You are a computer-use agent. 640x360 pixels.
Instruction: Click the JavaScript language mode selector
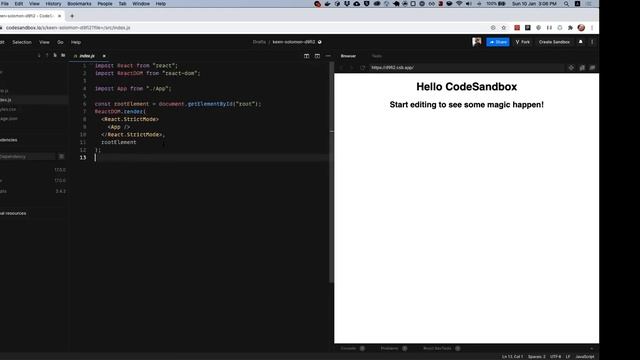point(585,357)
